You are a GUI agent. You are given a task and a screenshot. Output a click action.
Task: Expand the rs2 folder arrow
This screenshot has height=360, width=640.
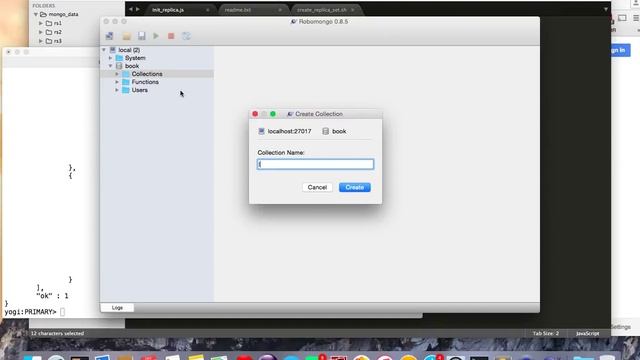41,32
